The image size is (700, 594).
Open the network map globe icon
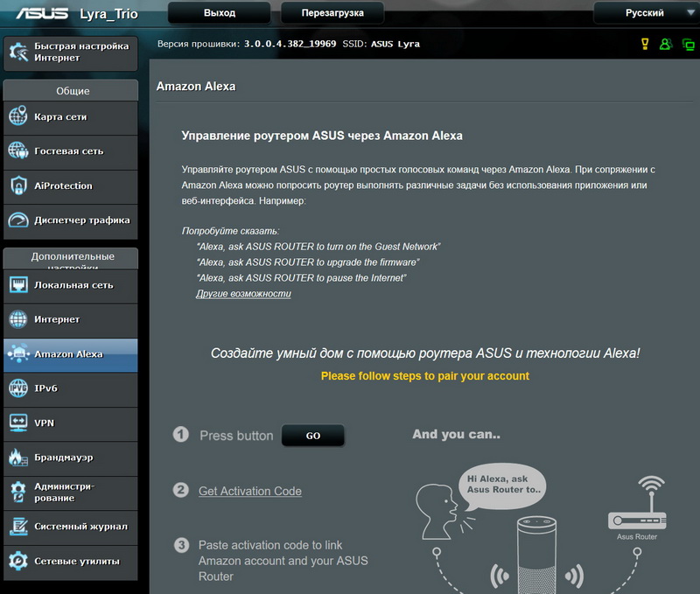point(18,116)
